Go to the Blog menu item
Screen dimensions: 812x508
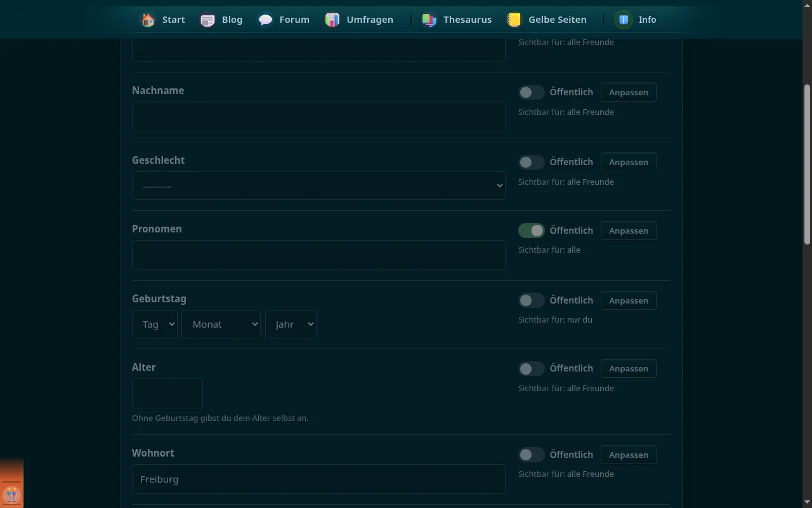[x=221, y=20]
